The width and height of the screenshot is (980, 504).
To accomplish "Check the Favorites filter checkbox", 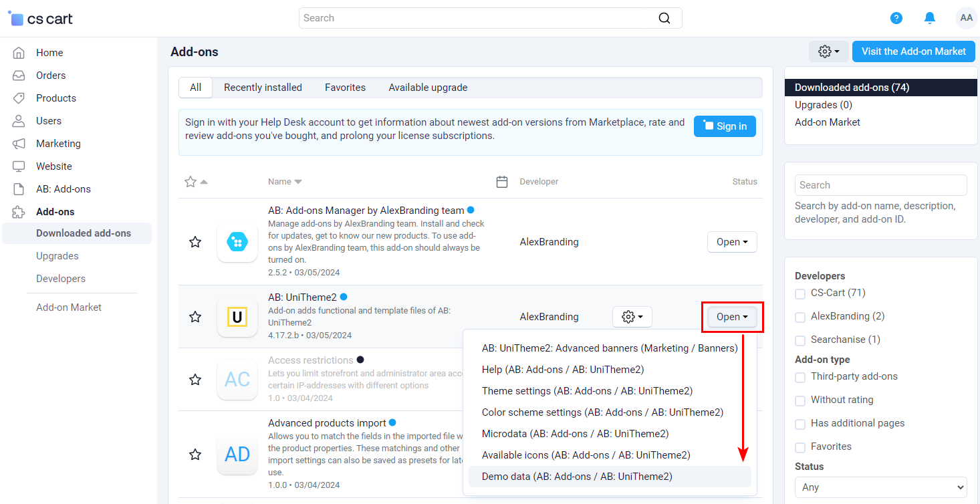I will click(x=800, y=448).
